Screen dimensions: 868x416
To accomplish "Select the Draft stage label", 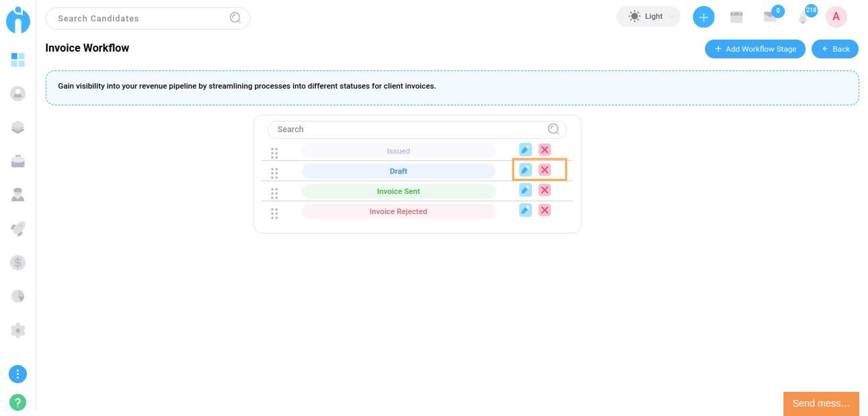I will click(398, 171).
